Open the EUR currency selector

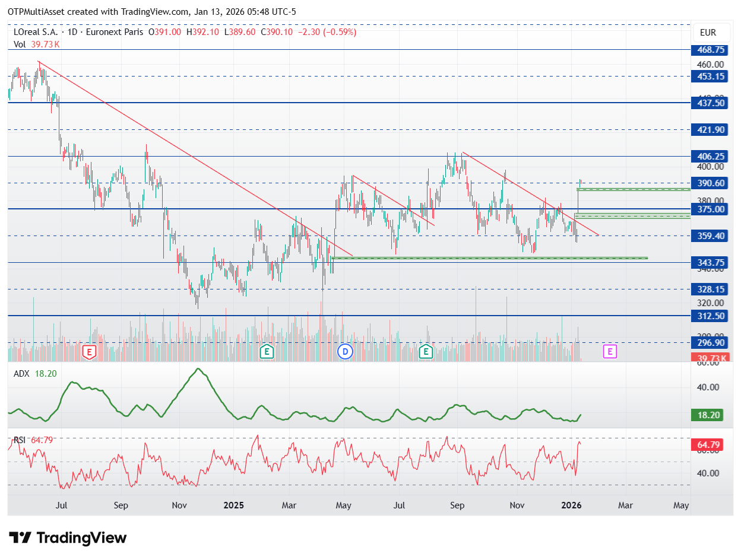(708, 33)
